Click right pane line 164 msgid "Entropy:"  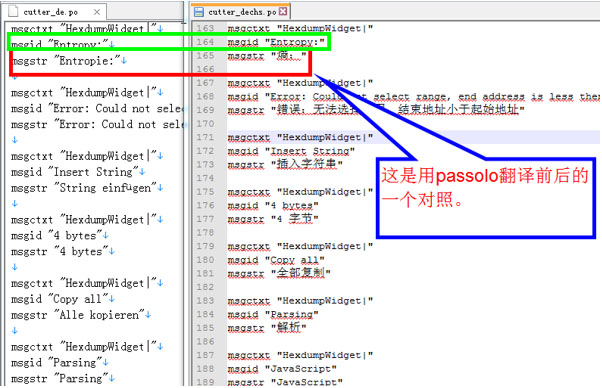(276, 42)
